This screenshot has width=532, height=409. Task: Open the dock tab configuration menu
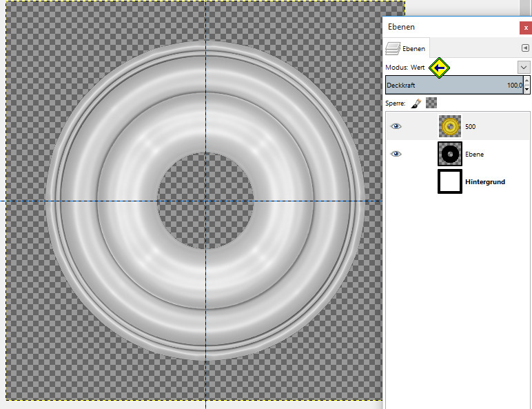[525, 48]
